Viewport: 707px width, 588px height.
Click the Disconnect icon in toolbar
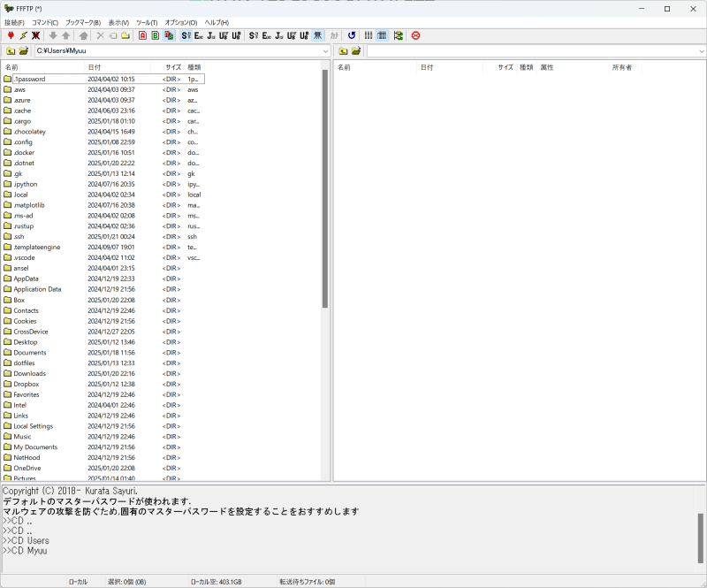pos(35,35)
